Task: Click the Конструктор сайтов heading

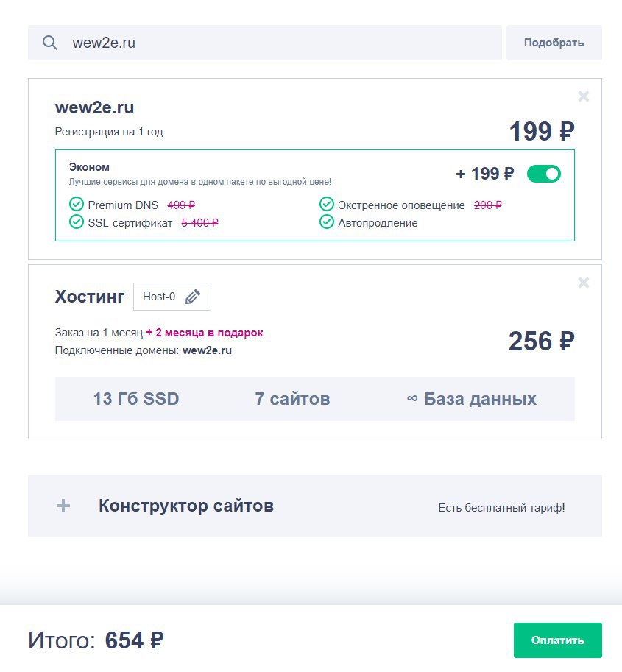Action: [x=186, y=506]
